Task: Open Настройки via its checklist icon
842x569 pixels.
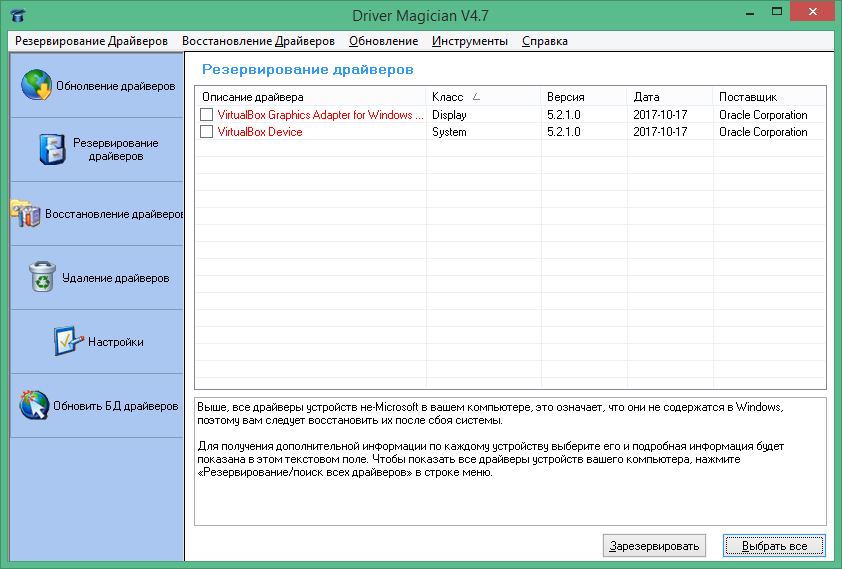Action: (68, 341)
